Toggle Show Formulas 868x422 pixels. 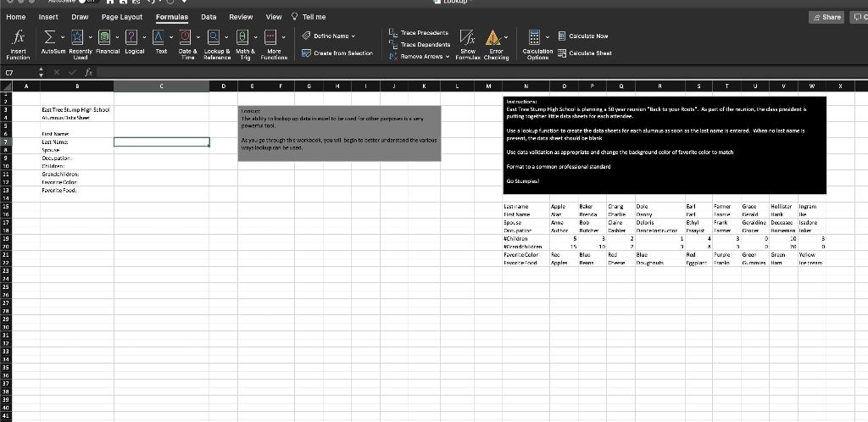(468, 44)
